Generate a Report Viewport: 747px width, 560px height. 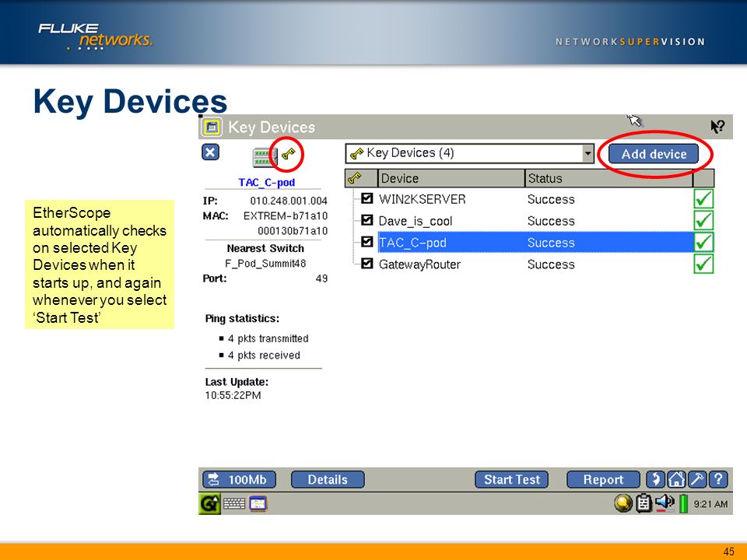[x=603, y=480]
